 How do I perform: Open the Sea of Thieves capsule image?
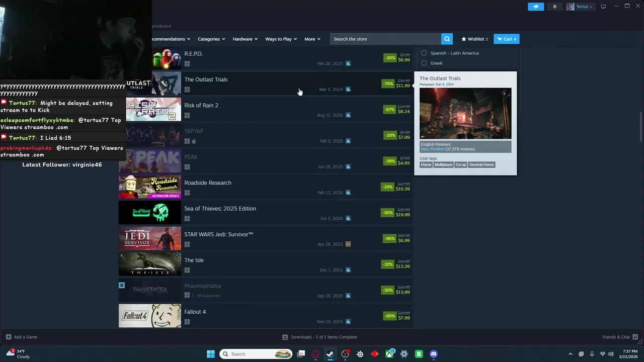pos(150,213)
